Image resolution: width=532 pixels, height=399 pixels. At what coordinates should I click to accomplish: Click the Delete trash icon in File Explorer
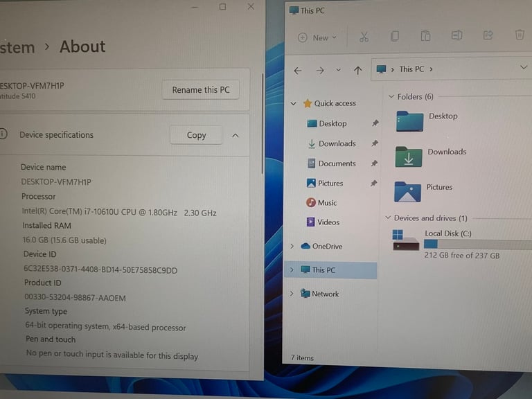(x=520, y=35)
